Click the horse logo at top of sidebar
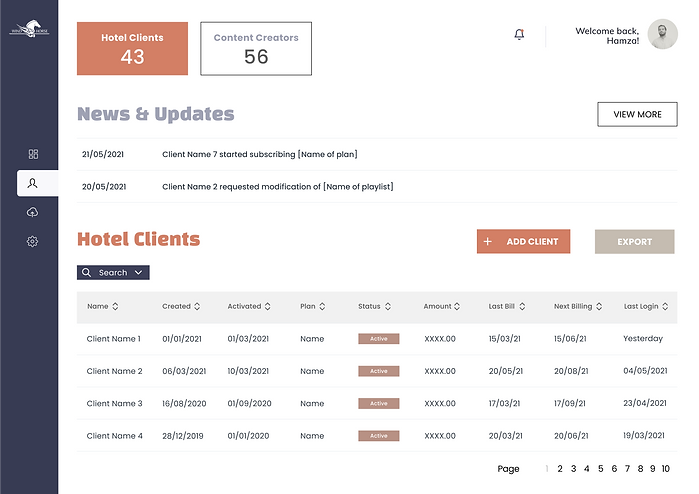Image resolution: width=699 pixels, height=494 pixels. coord(29,29)
